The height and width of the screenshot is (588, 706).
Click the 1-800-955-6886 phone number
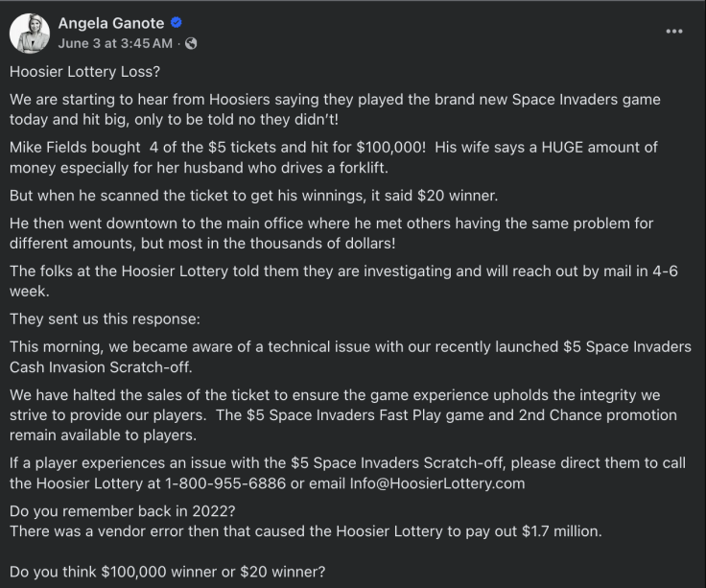[225, 483]
